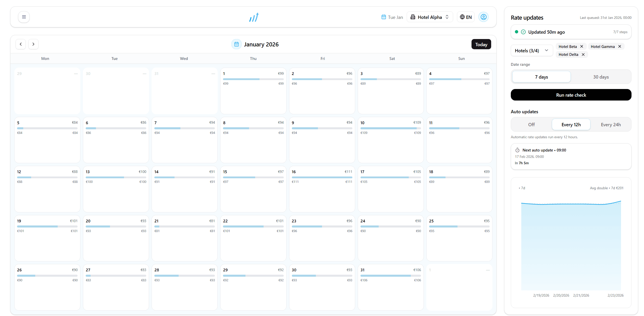The image size is (644, 316).
Task: Open the calendar icon next to Tue Jan
Action: [x=383, y=17]
